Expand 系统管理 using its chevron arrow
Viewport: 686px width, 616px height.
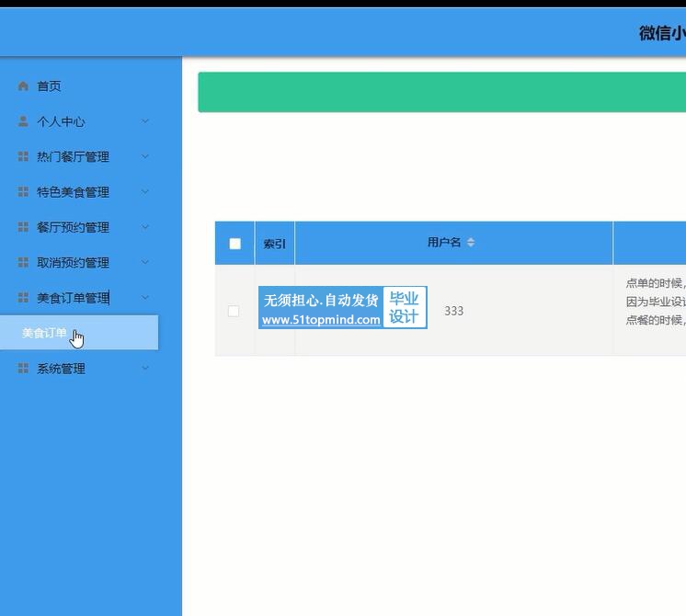point(145,369)
